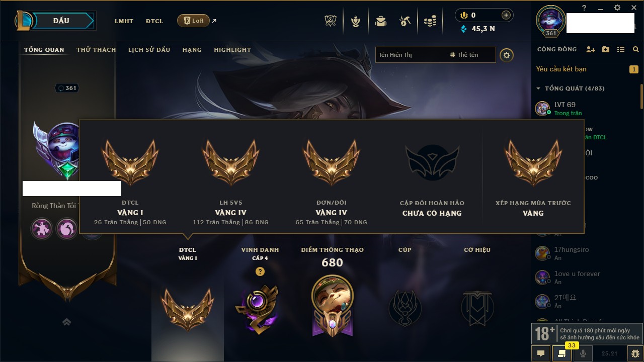Click the ĐẤU play button
The image size is (644, 362).
coord(61,21)
